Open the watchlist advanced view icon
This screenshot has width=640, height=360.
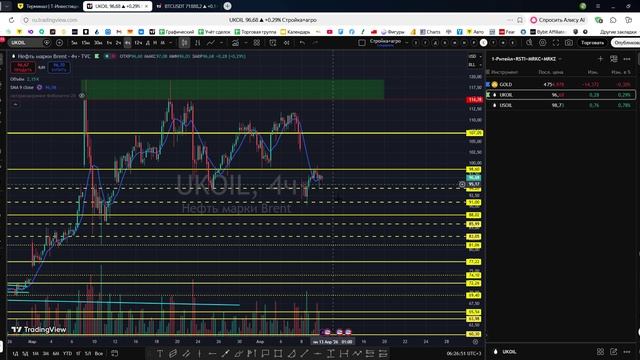click(x=613, y=59)
